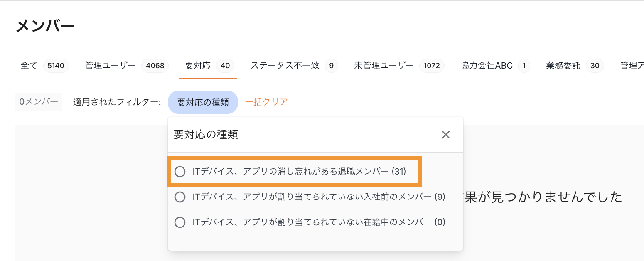This screenshot has width=644, height=261.
Task: Click the 要対応の種類 popup title
Action: (x=206, y=135)
